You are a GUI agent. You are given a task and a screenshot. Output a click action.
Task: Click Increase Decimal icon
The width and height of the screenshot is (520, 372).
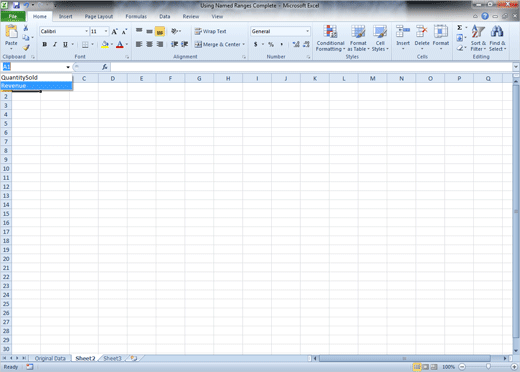point(296,44)
